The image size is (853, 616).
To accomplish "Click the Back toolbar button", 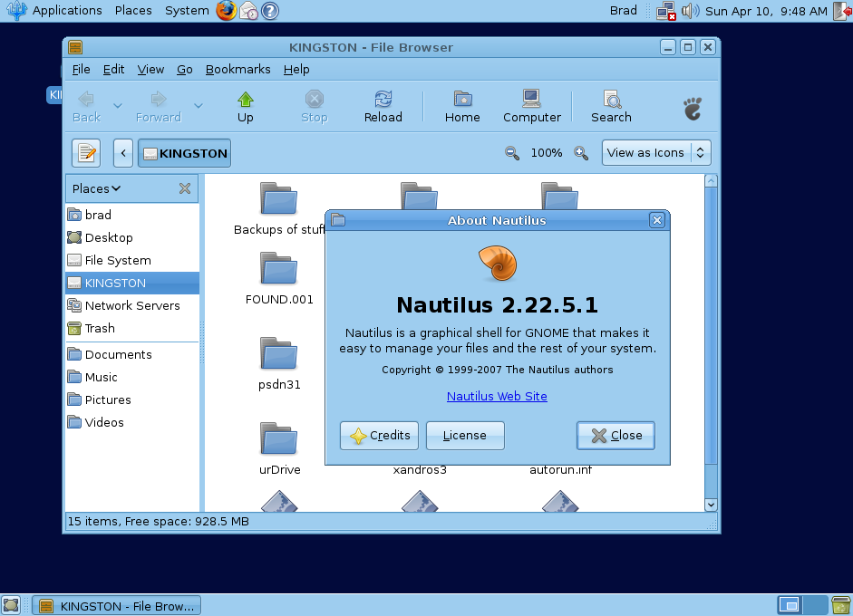I will click(x=86, y=107).
